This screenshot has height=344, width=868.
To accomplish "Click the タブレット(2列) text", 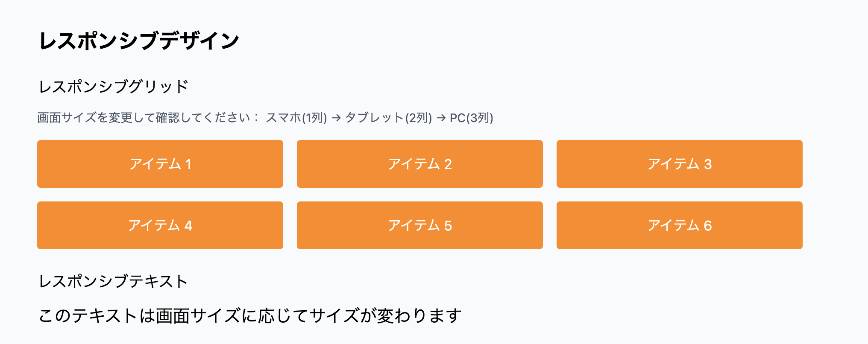I will (x=389, y=118).
